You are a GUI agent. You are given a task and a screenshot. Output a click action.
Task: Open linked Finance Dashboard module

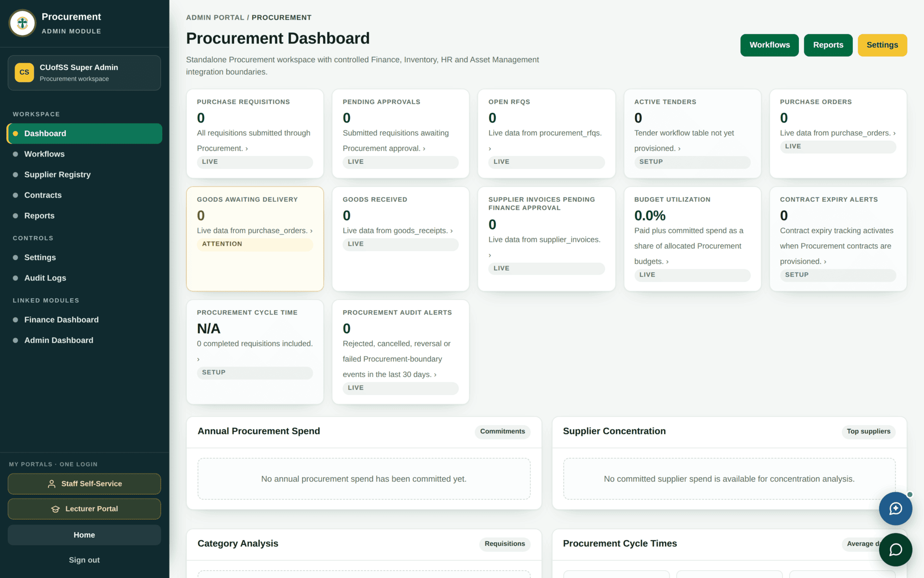click(x=84, y=320)
